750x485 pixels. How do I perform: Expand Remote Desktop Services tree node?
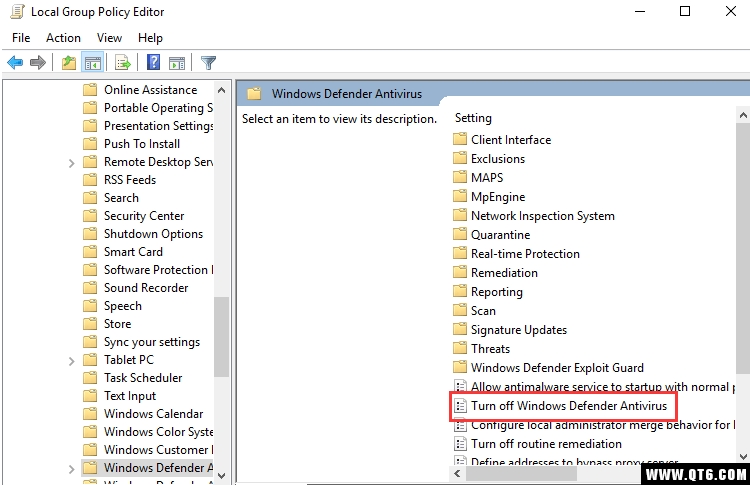point(71,163)
